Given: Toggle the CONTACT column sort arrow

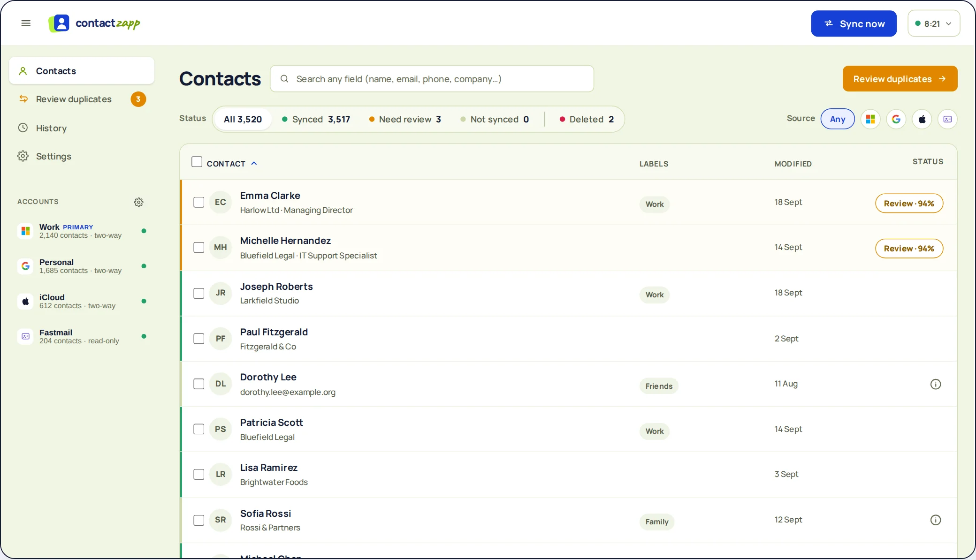Looking at the screenshot, I should (x=254, y=163).
